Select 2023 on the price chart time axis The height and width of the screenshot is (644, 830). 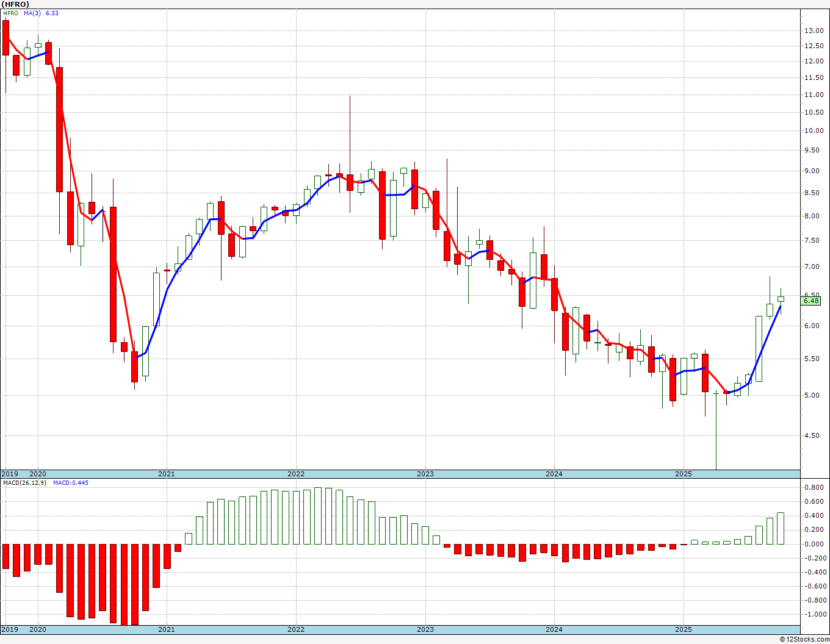[x=425, y=474]
